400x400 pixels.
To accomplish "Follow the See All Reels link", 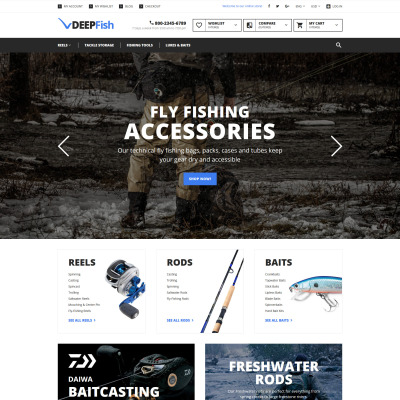I will pyautogui.click(x=82, y=320).
